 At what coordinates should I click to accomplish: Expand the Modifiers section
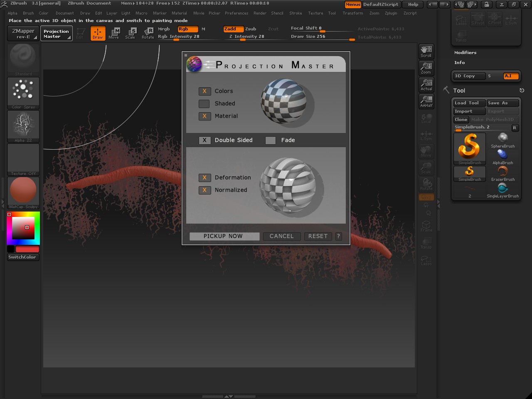[x=465, y=53]
